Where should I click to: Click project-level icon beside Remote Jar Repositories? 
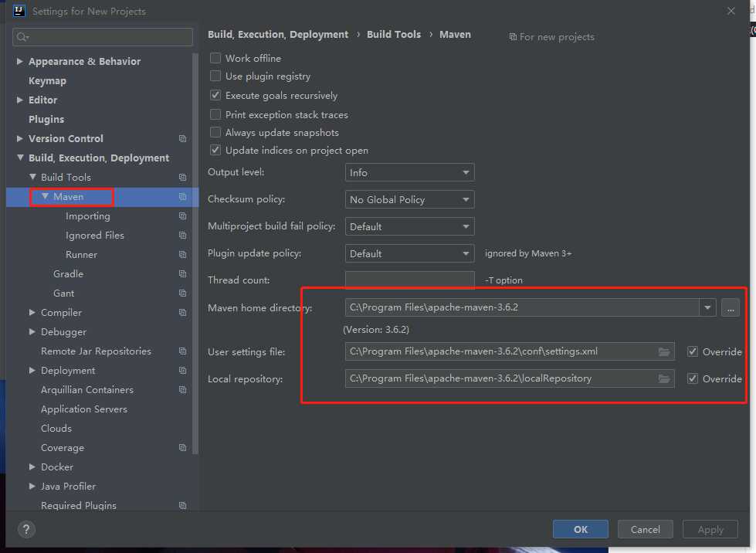point(183,351)
